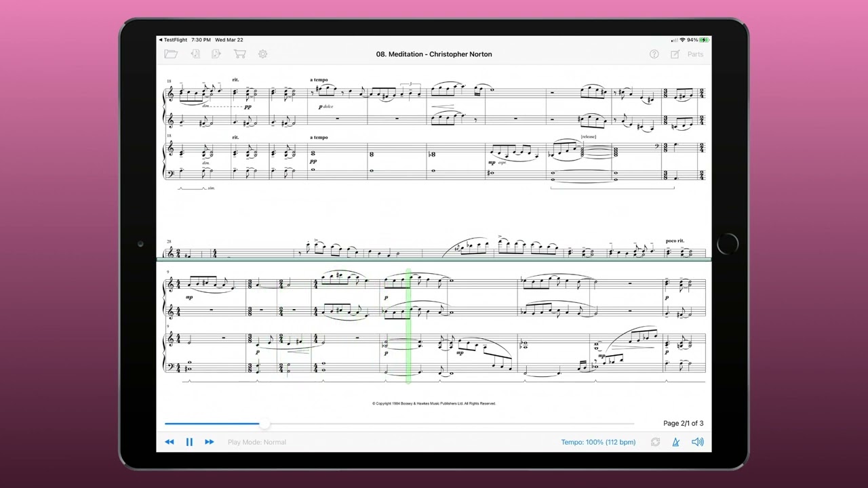Tap the score title 08. Meditation
This screenshot has height=488, width=868.
pyautogui.click(x=434, y=54)
